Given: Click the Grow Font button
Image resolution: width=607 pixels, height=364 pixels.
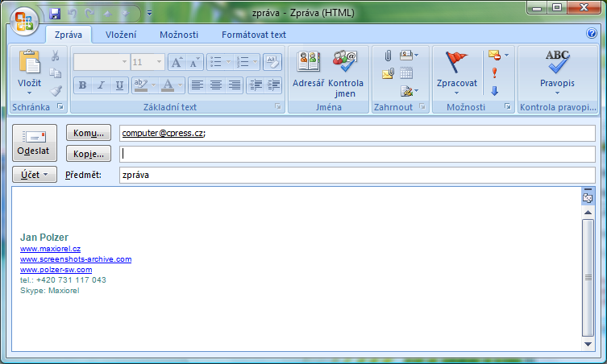Looking at the screenshot, I should 177,62.
